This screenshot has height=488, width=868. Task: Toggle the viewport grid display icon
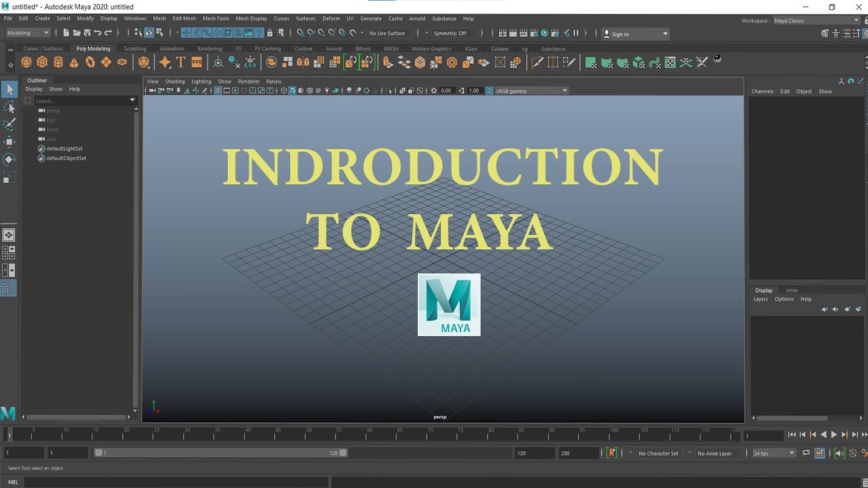218,91
